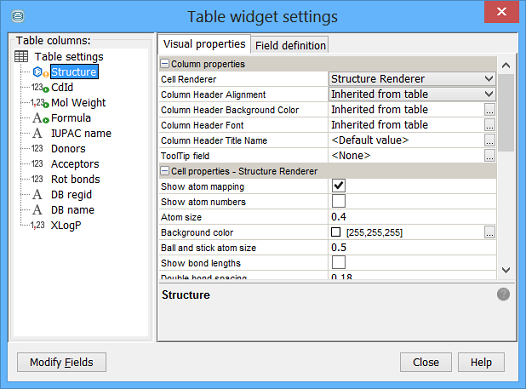Screen dimensions: 526x389
Task: Click the IUPAC name text type icon
Action: (x=38, y=133)
